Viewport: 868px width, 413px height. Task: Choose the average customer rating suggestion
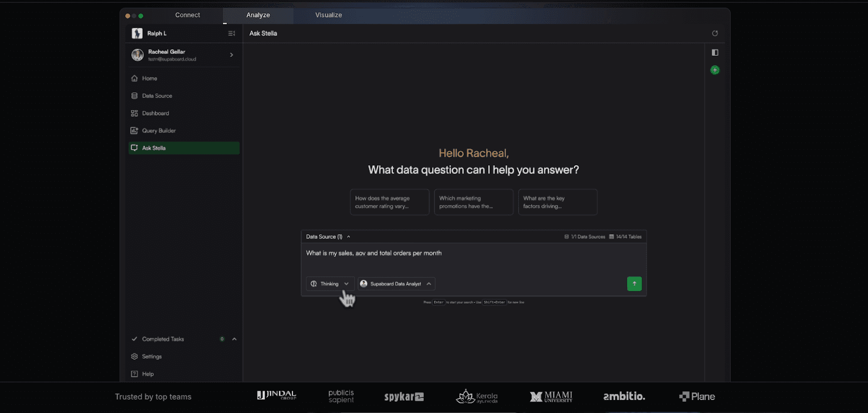pyautogui.click(x=390, y=202)
